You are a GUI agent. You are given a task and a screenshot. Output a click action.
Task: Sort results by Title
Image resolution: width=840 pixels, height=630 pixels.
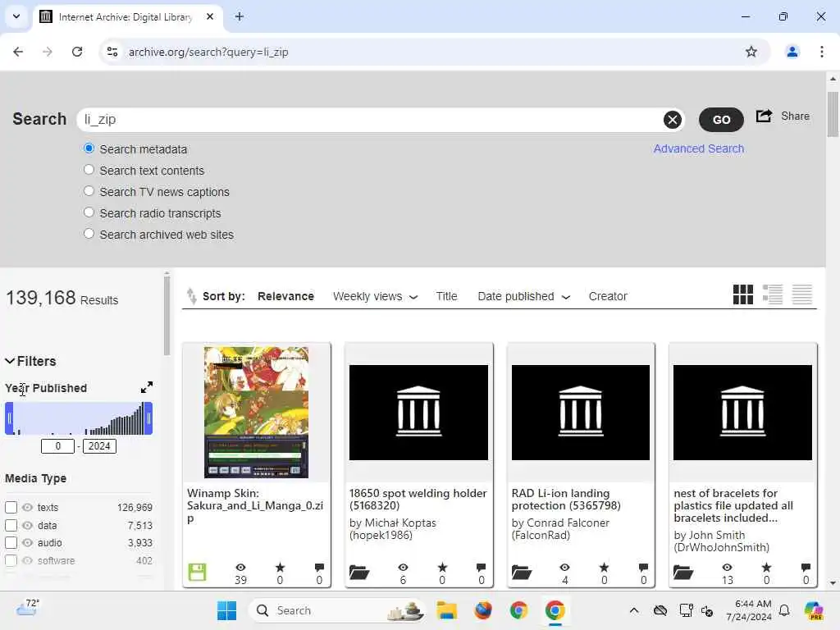[446, 296]
